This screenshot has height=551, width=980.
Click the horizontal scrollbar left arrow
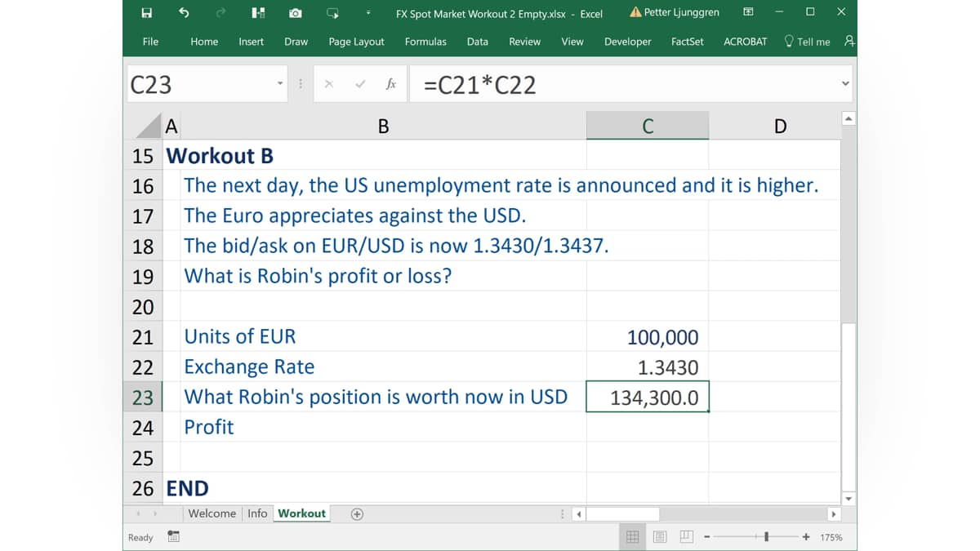point(579,514)
